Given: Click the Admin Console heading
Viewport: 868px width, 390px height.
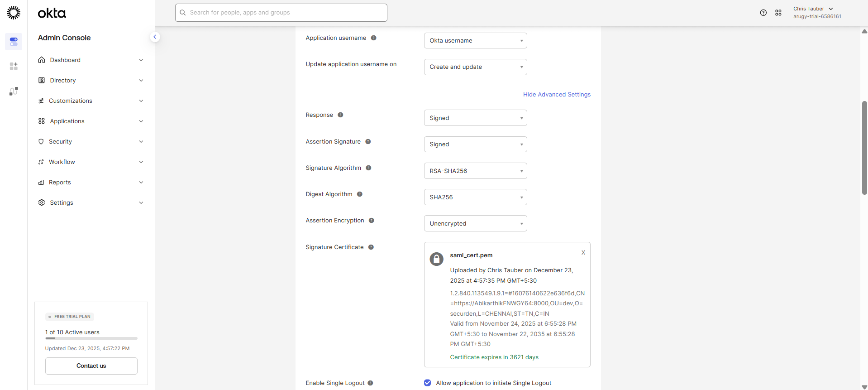Looking at the screenshot, I should 64,38.
